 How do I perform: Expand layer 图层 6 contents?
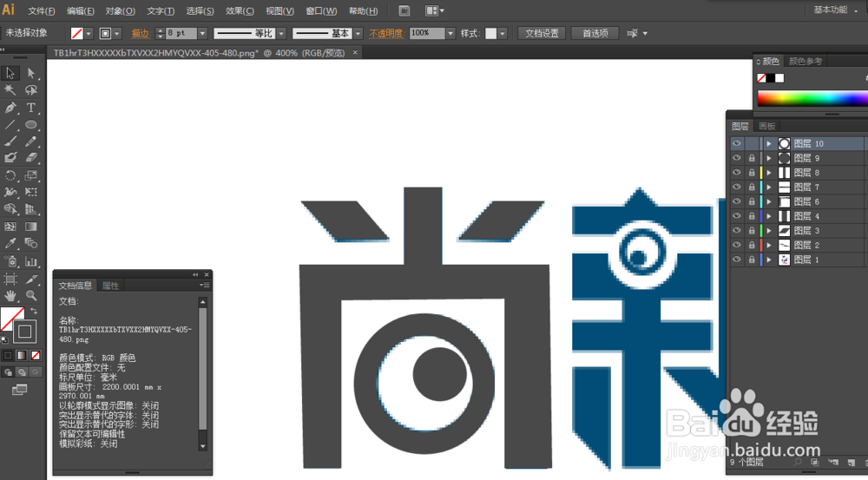pos(769,201)
